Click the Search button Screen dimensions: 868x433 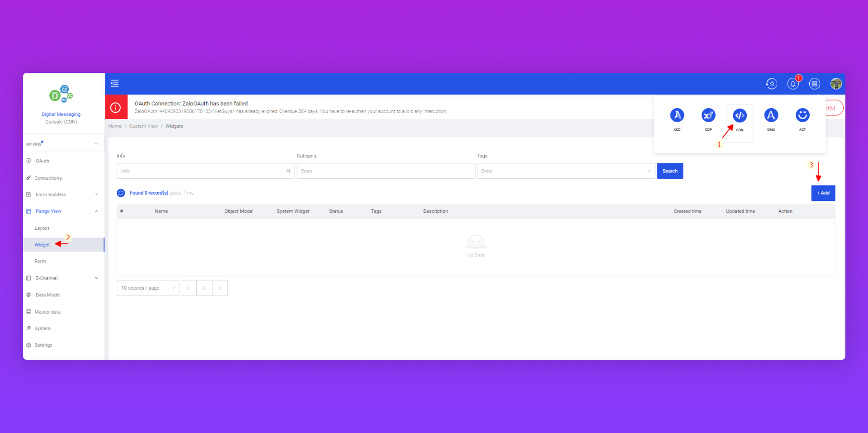[670, 171]
